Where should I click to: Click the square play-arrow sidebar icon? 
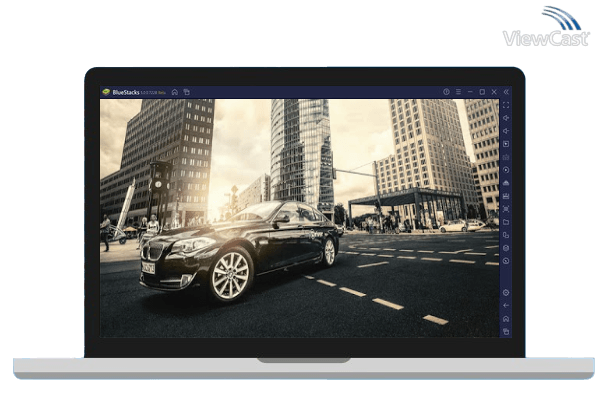[506, 144]
